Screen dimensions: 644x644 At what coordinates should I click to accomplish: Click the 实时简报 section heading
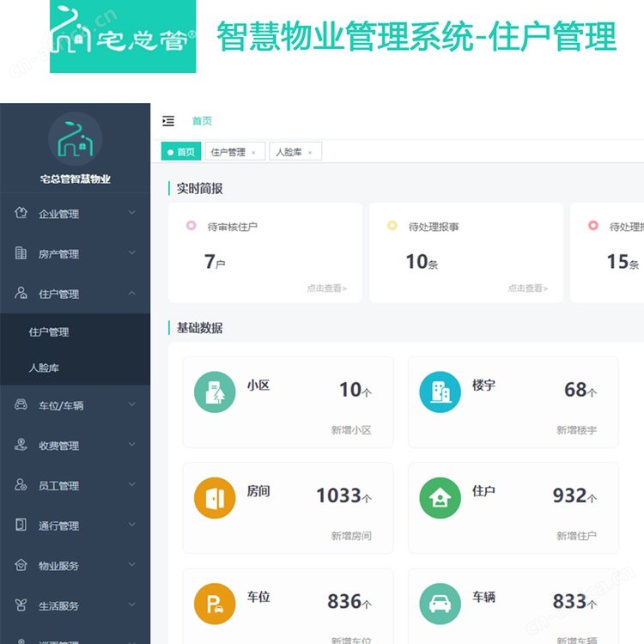[x=199, y=189]
